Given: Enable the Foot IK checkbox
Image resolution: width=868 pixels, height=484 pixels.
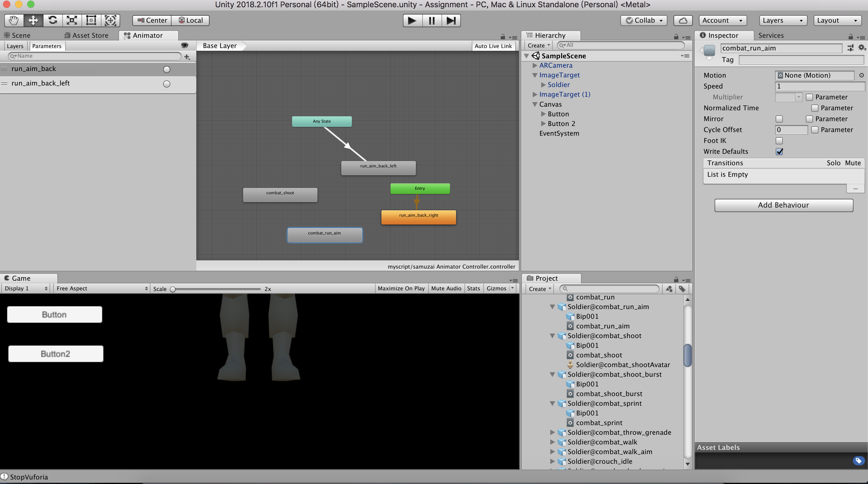Looking at the screenshot, I should tap(779, 140).
